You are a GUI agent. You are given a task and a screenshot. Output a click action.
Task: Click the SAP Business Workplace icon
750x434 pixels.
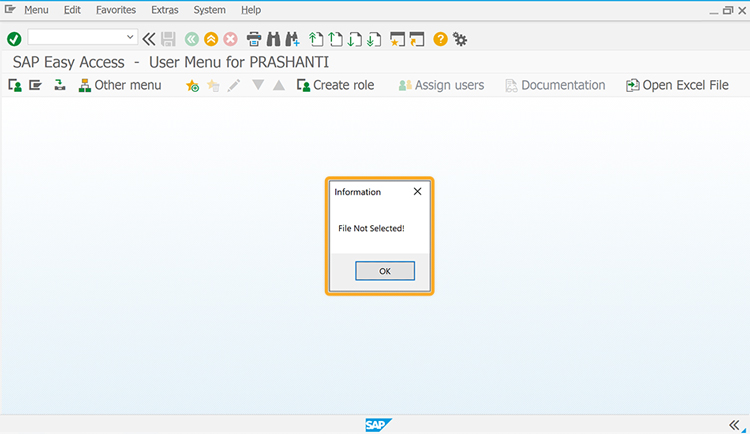(x=59, y=85)
